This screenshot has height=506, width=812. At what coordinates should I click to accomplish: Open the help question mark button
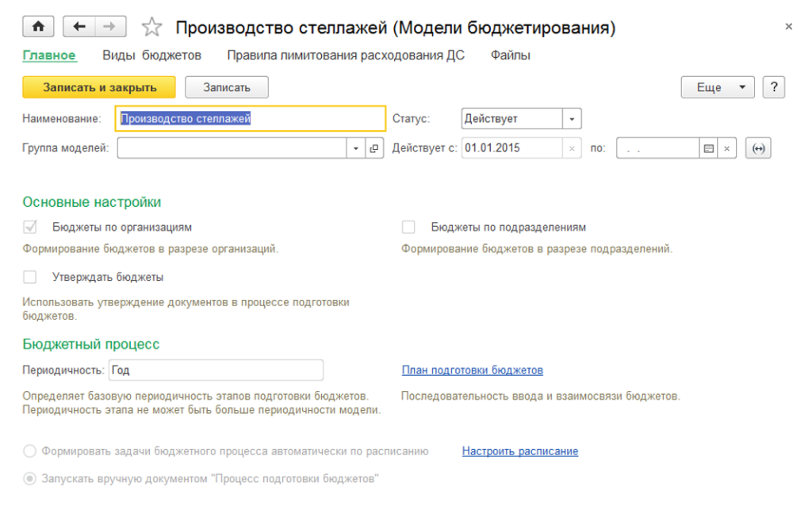(x=773, y=87)
